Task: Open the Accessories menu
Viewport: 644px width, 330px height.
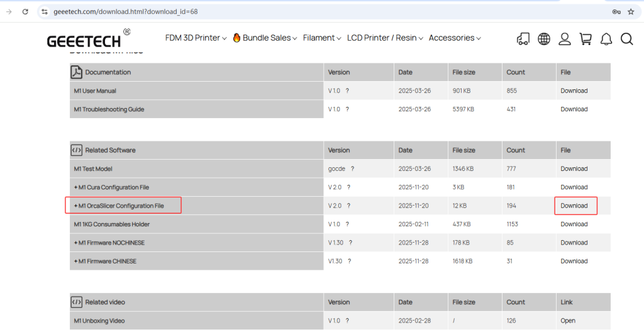Action: [x=454, y=38]
